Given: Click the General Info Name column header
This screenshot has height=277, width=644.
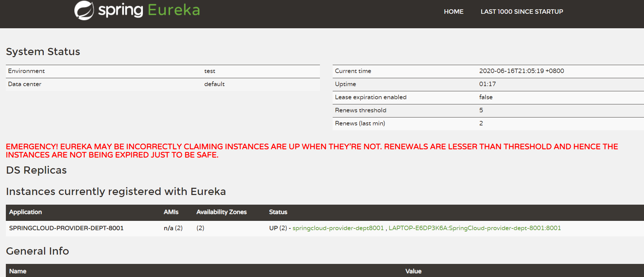Looking at the screenshot, I should [18, 271].
